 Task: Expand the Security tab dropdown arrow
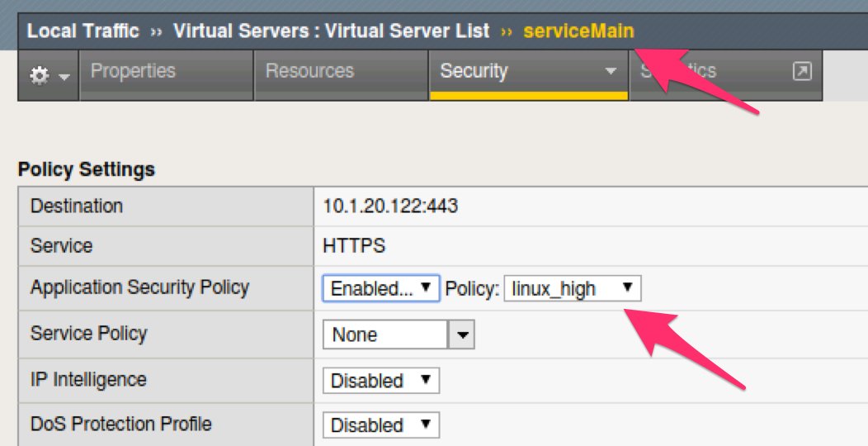click(611, 71)
